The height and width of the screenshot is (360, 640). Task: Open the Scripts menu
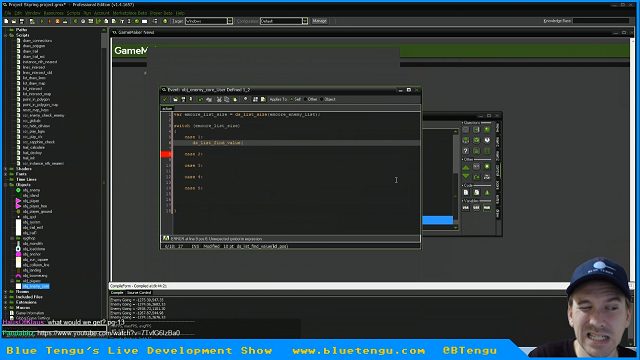pyautogui.click(x=73, y=13)
